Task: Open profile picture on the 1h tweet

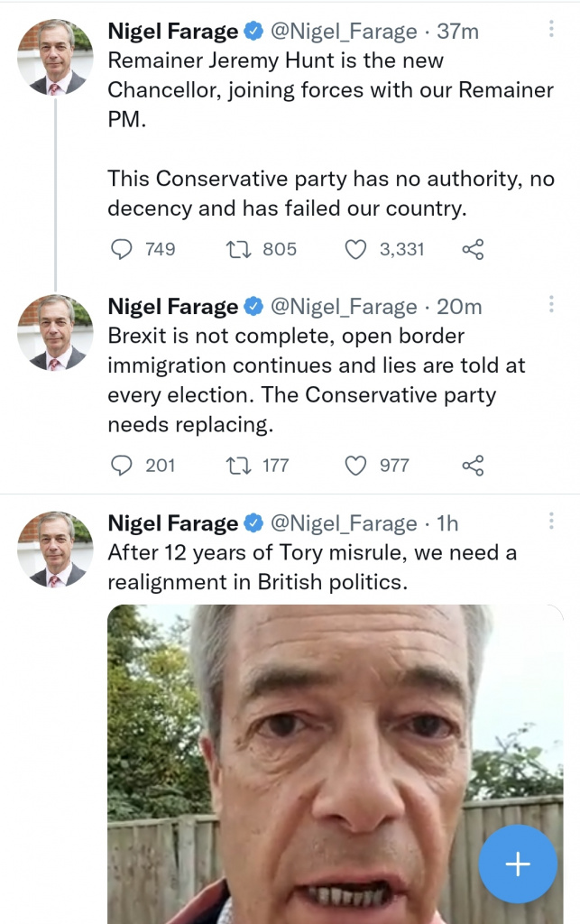Action: click(55, 549)
